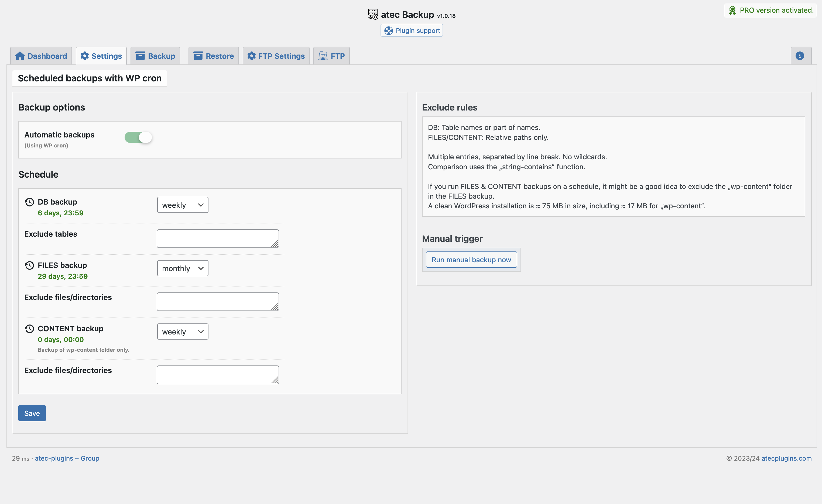
Task: Click the DB backup countdown '6 days, 23:59'
Action: coord(60,213)
